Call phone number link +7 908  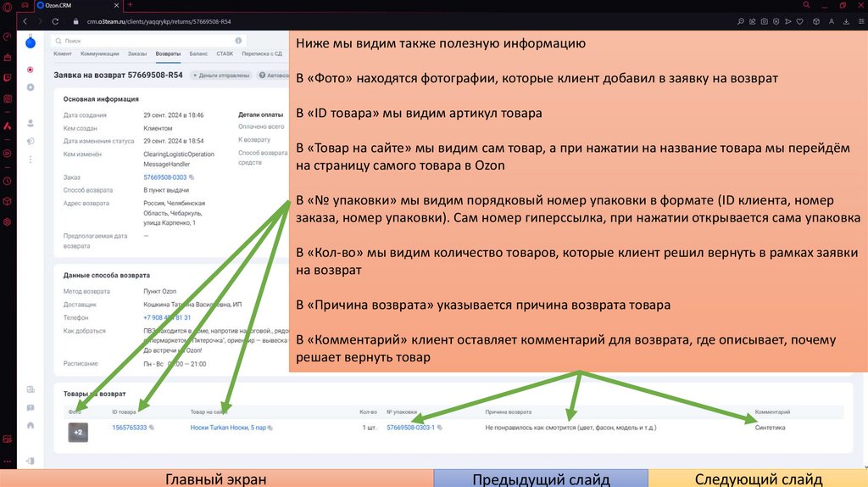click(167, 317)
